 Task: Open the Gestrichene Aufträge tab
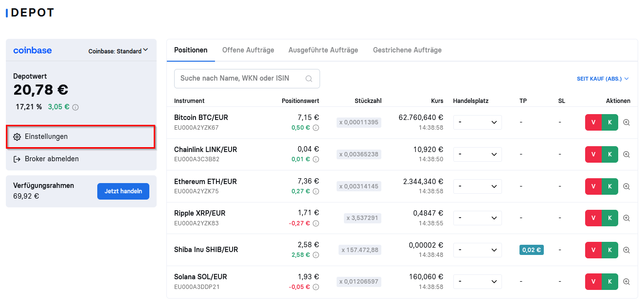click(x=407, y=50)
